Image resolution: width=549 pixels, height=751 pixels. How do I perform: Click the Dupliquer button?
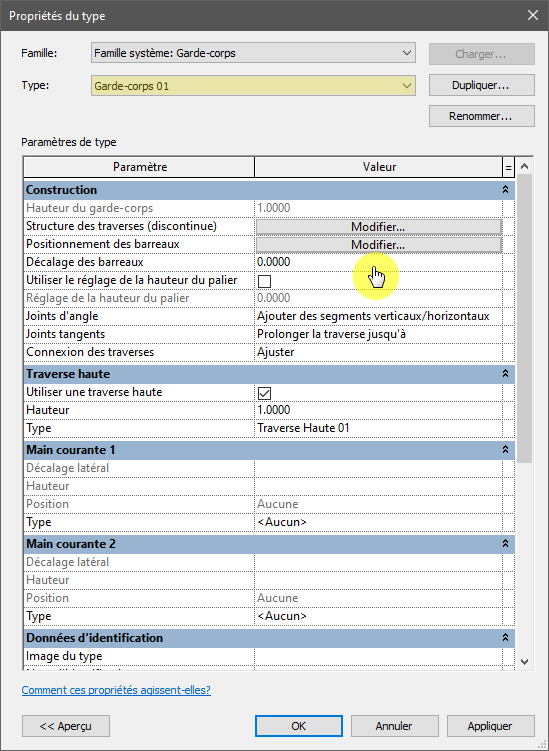click(x=481, y=85)
